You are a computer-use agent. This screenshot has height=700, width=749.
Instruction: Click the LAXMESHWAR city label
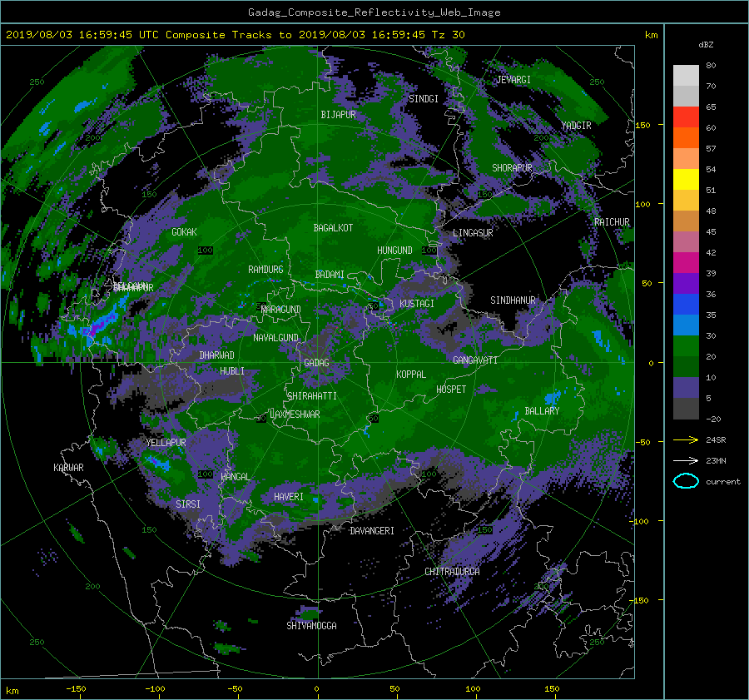pyautogui.click(x=295, y=415)
